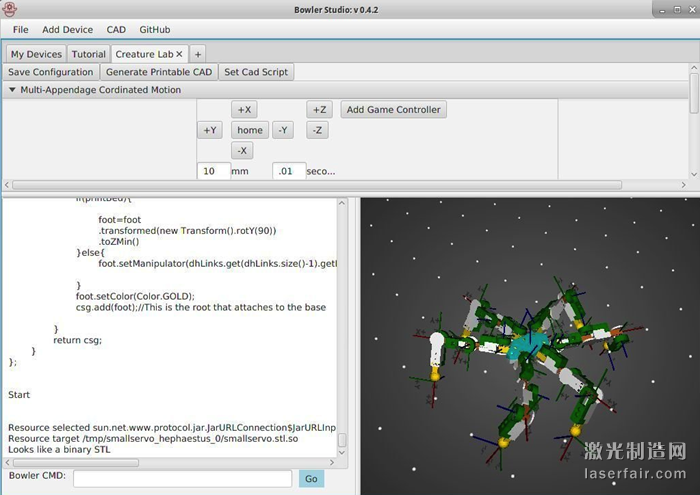Screen dimensions: 700x495
Task: Lower the robot with -Z button
Action: [x=316, y=130]
